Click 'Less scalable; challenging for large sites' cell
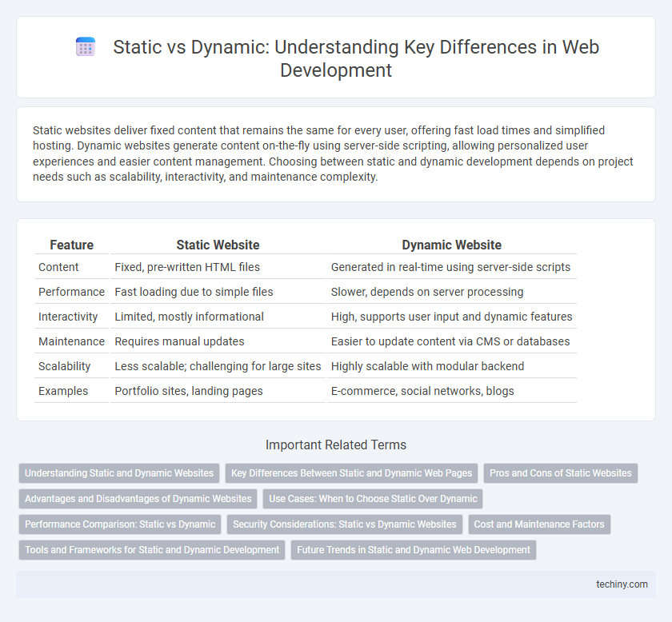Screen dimensions: 672x622 218,366
